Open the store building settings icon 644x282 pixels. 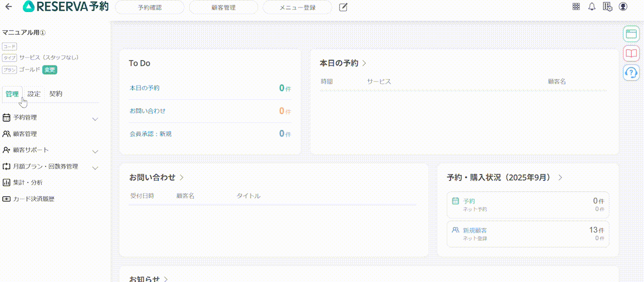point(607,7)
